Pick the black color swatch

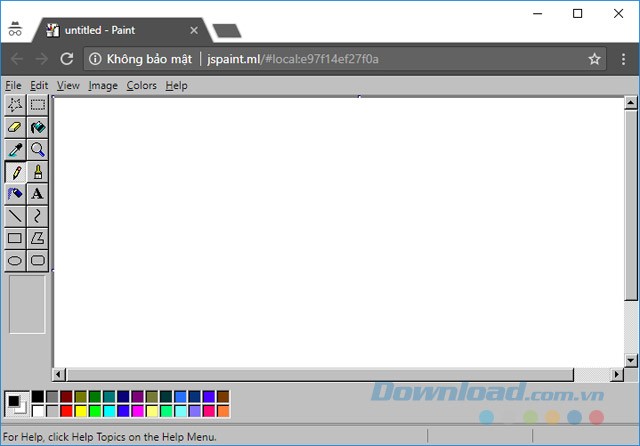click(x=38, y=397)
